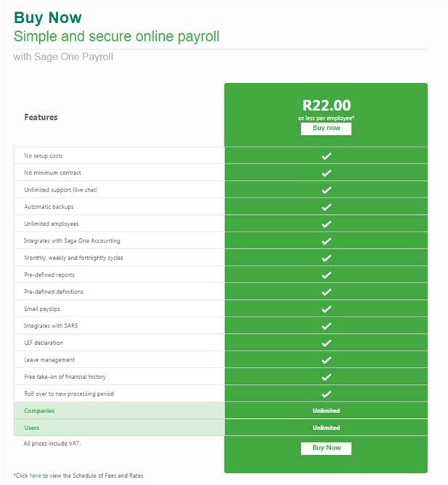Viewport: 448px width, 485px height.
Task: Click the R22.00 price heading
Action: [x=327, y=105]
